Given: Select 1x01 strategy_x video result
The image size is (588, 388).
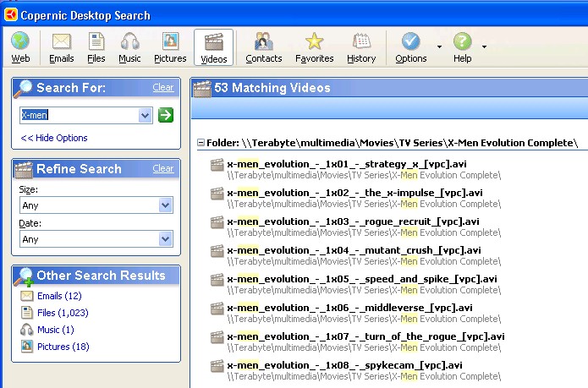Looking at the screenshot, I should (347, 164).
